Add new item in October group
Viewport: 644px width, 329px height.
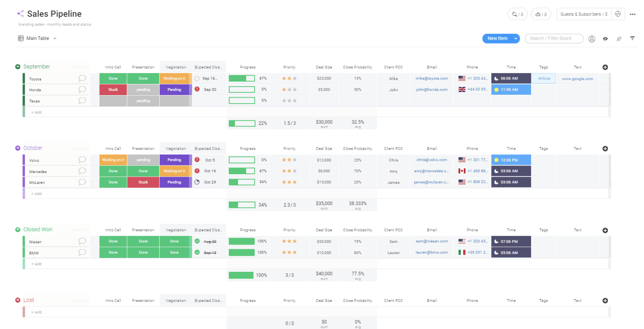pos(36,193)
